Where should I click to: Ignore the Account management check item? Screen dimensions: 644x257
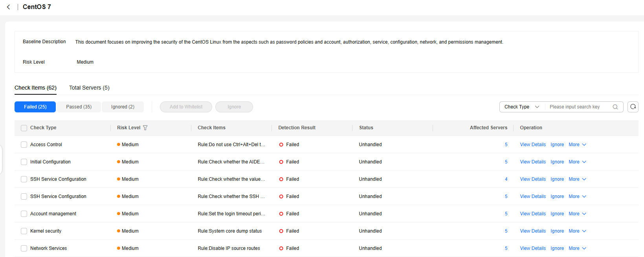tap(557, 214)
